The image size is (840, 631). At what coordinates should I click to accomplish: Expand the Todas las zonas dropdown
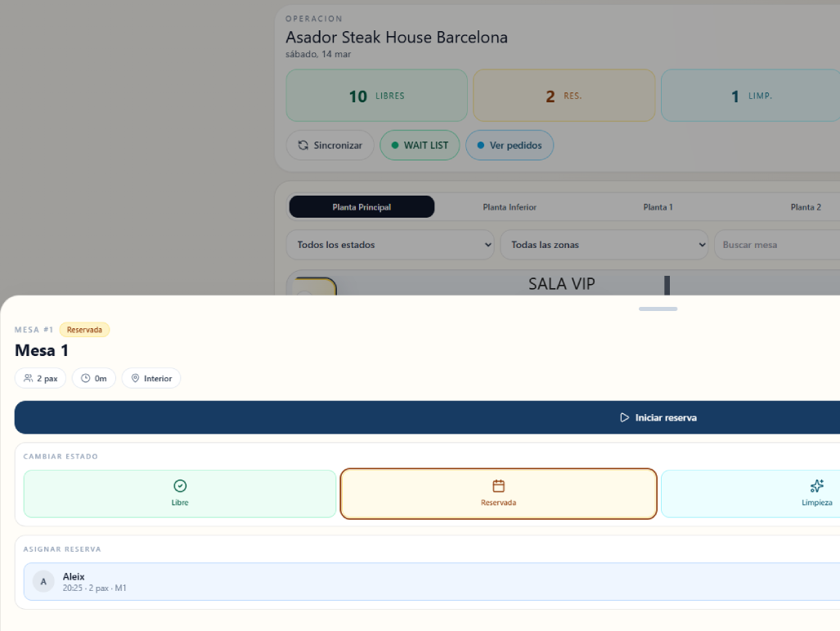point(604,245)
